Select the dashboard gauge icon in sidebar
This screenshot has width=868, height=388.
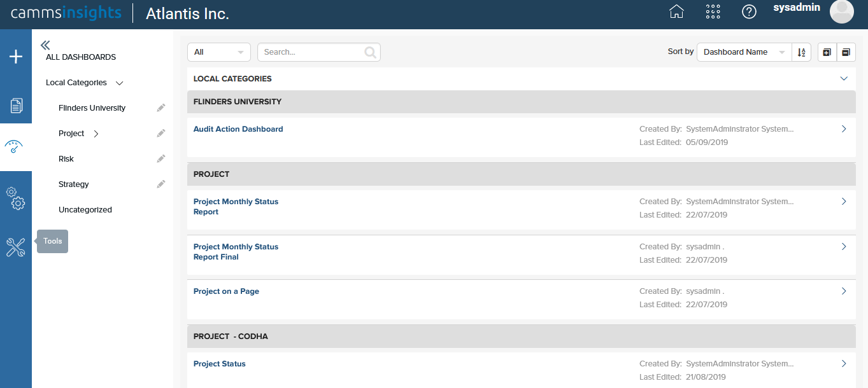click(14, 147)
